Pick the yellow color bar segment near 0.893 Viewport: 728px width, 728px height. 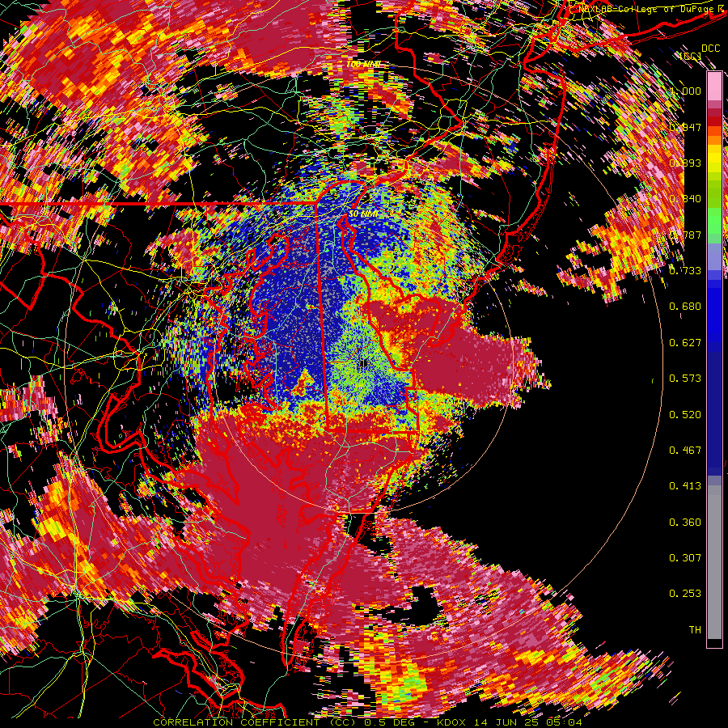coord(714,159)
